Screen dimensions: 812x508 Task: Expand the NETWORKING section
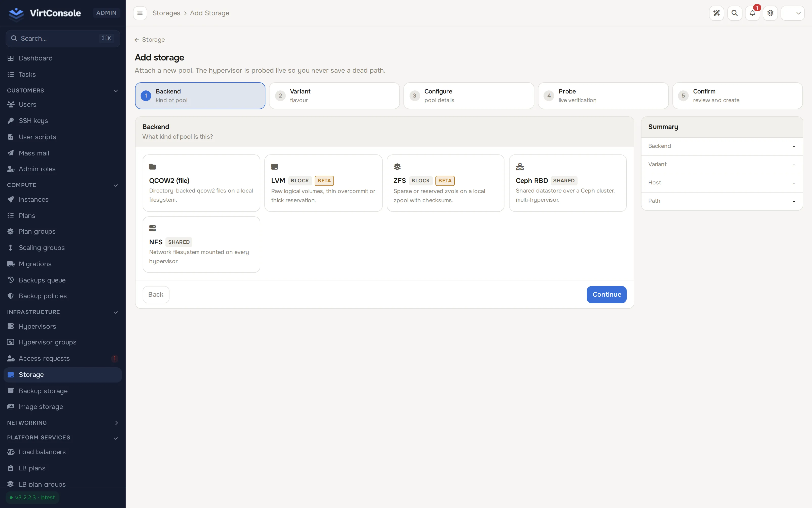[x=63, y=423]
